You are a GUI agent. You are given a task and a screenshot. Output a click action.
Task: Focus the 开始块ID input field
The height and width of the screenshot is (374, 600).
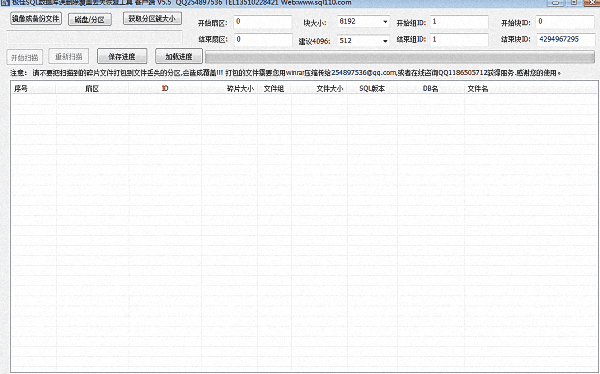(565, 22)
